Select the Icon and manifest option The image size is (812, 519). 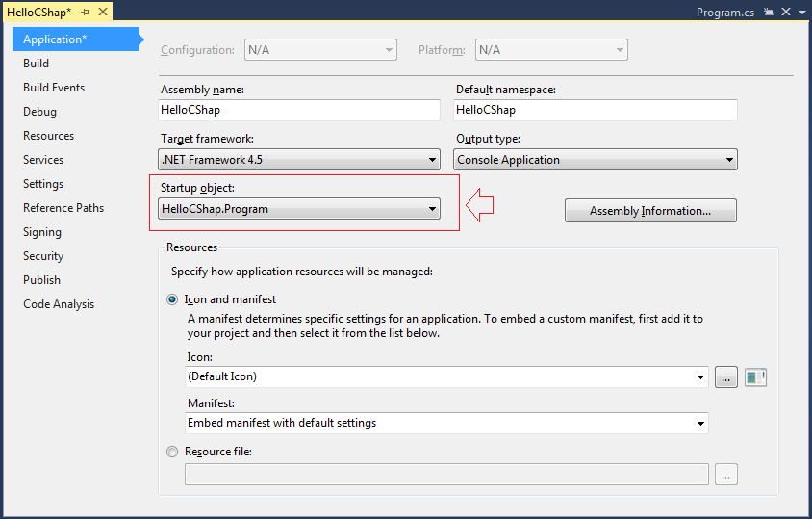point(172,299)
